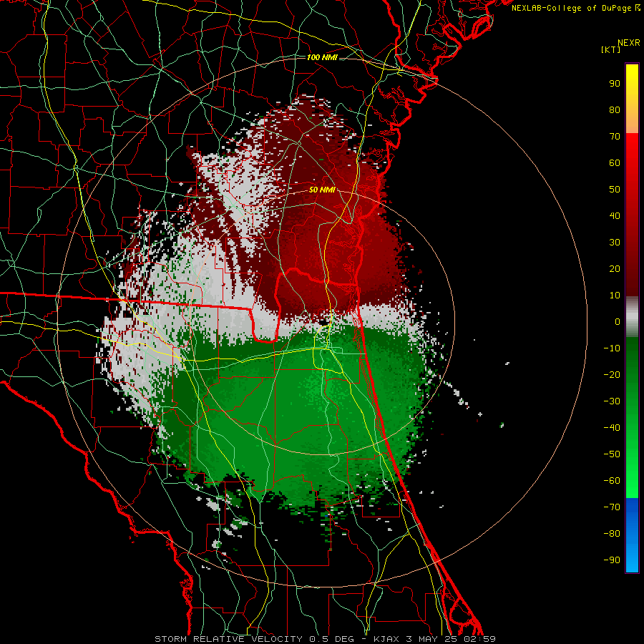Viewport: 644px width, 644px height.
Task: Click the positive 10 value on the velocity scale
Action: point(615,296)
